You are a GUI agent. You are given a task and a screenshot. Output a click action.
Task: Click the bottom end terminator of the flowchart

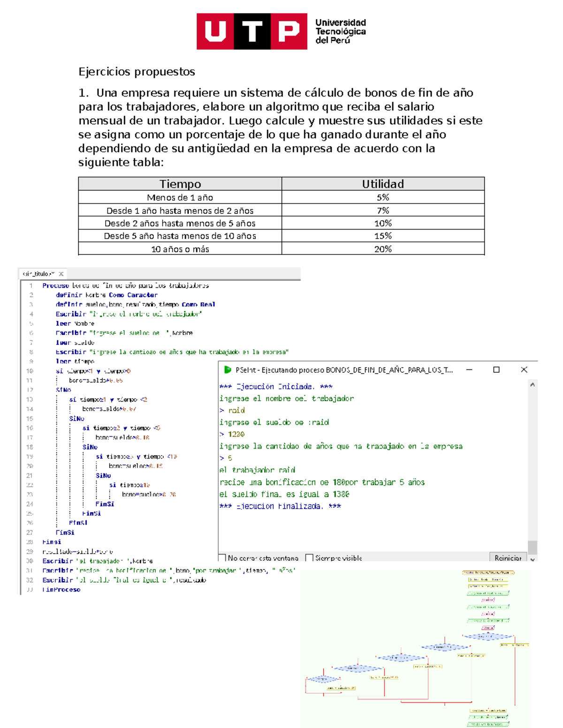487,725
